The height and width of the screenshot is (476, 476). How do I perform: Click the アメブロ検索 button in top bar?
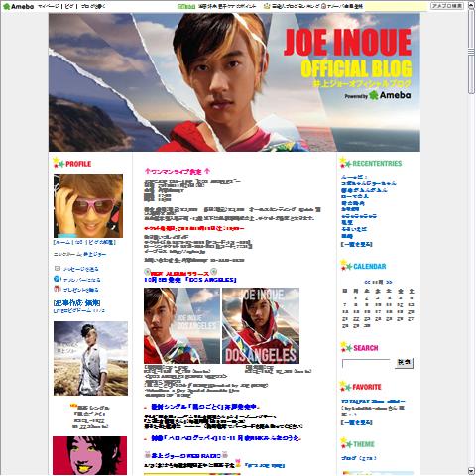pos(447,6)
